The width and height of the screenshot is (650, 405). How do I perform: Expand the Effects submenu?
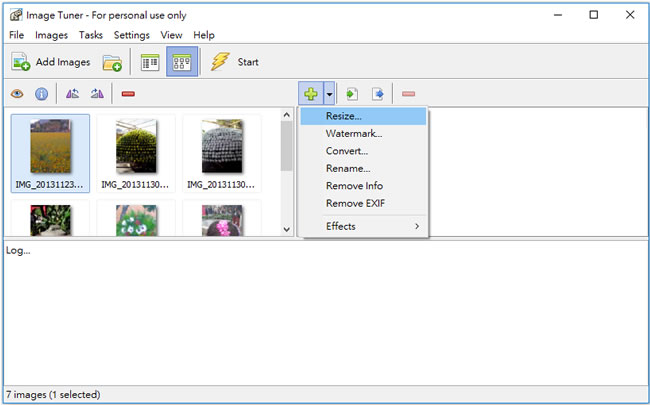372,226
